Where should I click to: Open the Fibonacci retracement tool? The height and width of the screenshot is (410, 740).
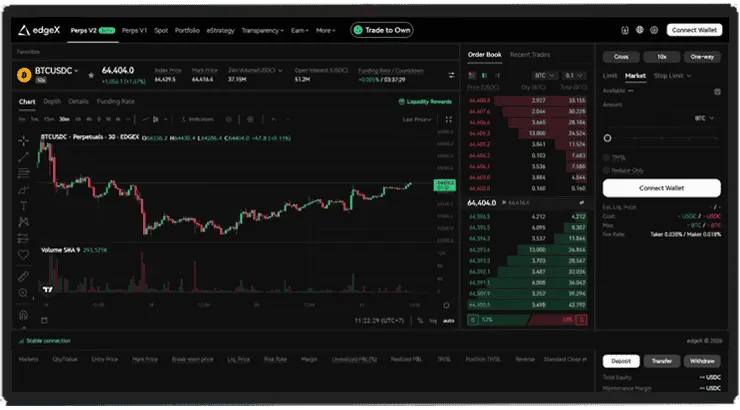[23, 173]
